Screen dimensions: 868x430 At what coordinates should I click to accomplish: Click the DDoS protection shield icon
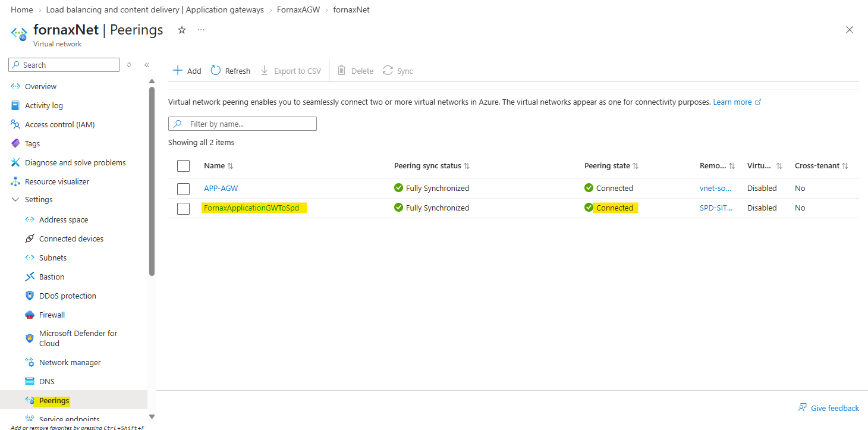pos(30,296)
